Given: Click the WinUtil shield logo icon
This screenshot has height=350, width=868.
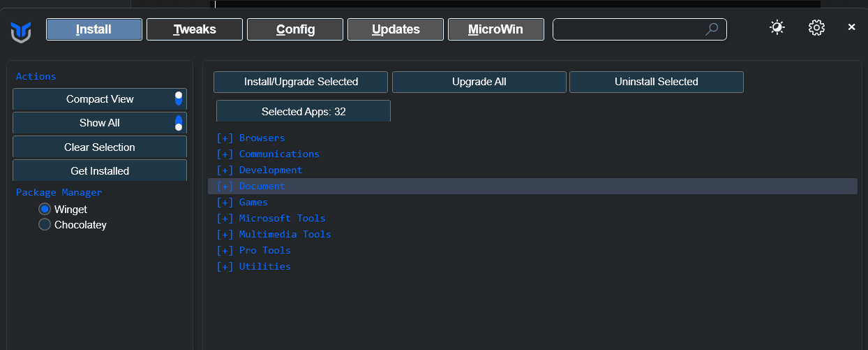Looking at the screenshot, I should point(21,31).
